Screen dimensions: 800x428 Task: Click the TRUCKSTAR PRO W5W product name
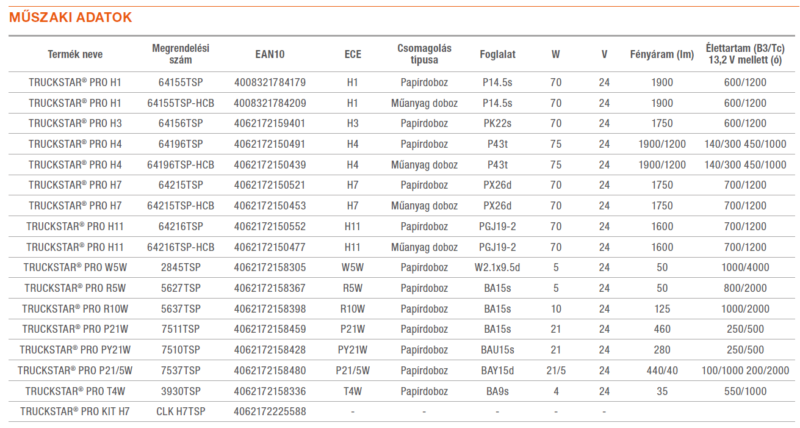(x=75, y=267)
